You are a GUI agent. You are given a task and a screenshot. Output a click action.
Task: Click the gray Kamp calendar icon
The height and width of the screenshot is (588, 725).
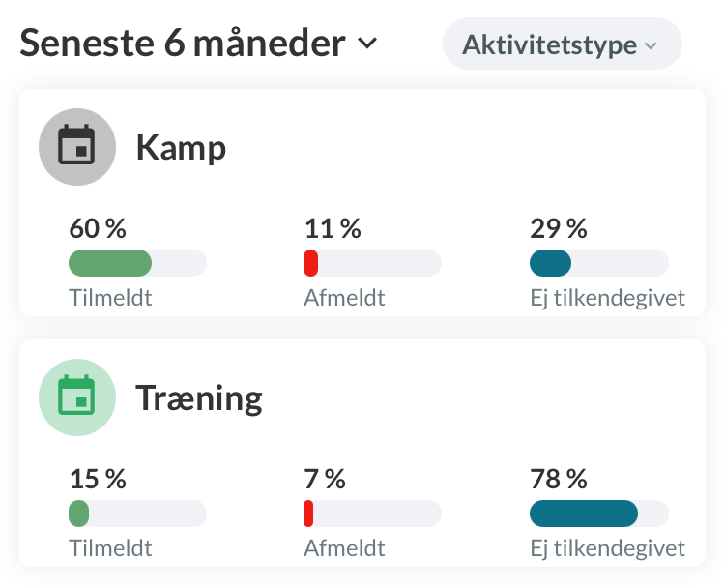click(76, 148)
